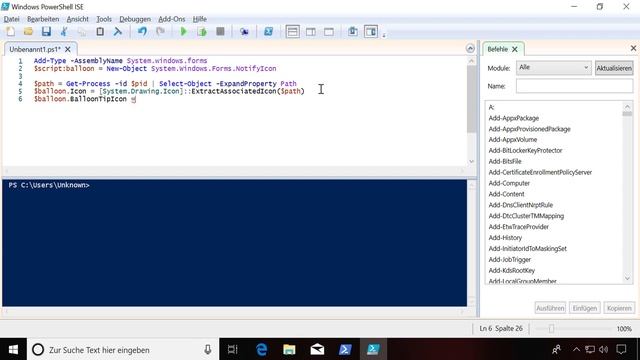Open a script file with folder icon
Image resolution: width=640 pixels, height=360 pixels.
pos(28,31)
